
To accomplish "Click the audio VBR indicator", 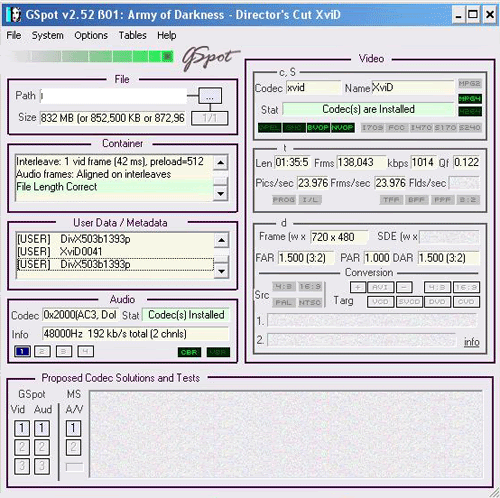I will pos(218,352).
